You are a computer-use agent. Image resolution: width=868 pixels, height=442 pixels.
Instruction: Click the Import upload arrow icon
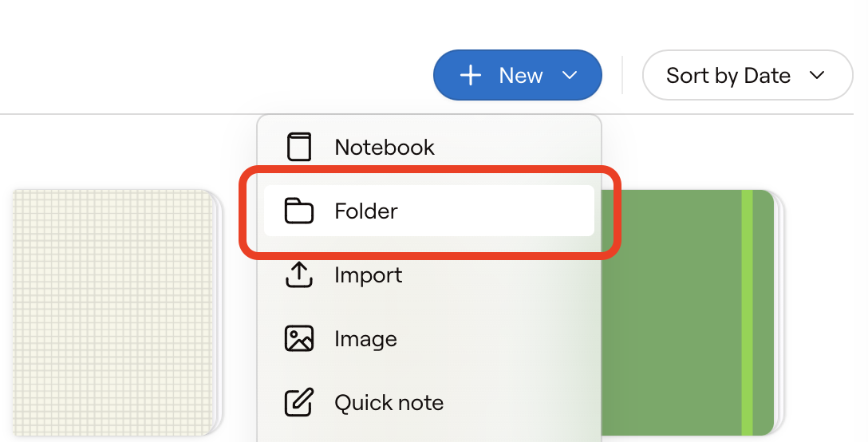click(299, 275)
